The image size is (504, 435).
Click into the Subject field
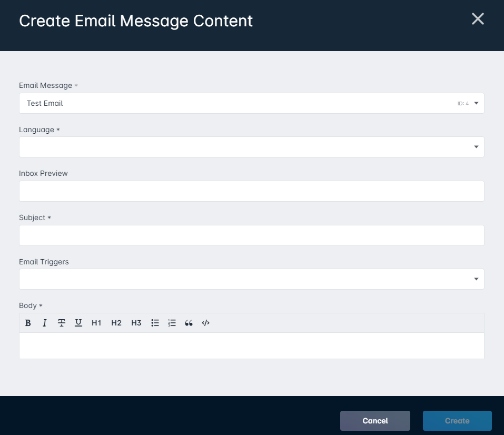[252, 235]
